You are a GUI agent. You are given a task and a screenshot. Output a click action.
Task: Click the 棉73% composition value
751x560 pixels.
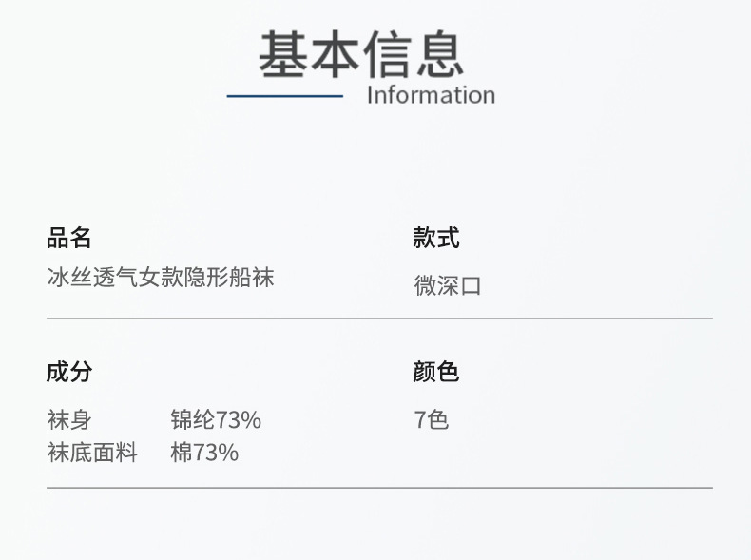point(204,453)
